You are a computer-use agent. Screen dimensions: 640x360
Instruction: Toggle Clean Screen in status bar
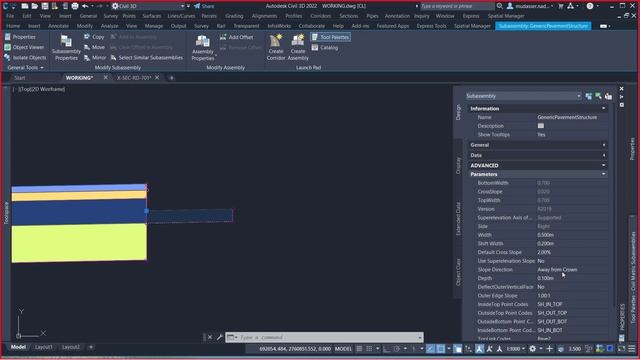(x=622, y=349)
